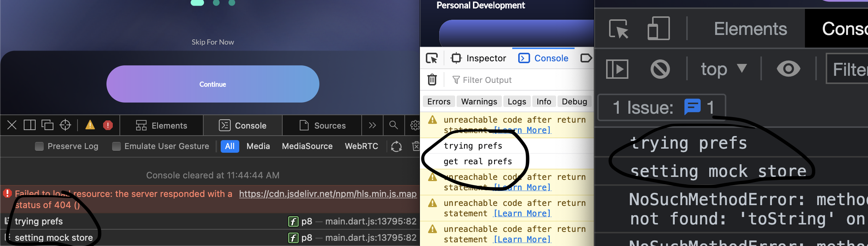Toggle the Warnings filter in Firefox console
868x246 pixels.
[479, 101]
